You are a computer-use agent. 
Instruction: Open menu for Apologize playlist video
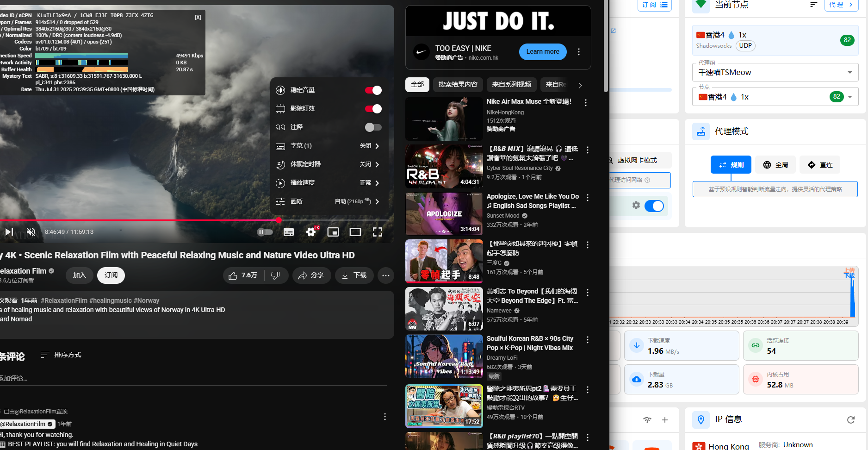point(588,198)
